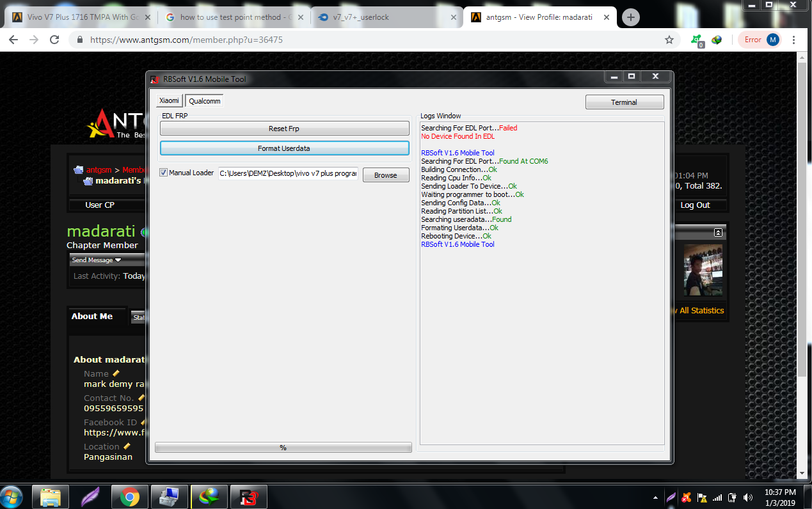Image resolution: width=812 pixels, height=509 pixels.
Task: Open the green Avast extension icon in Chrome
Action: (x=697, y=40)
